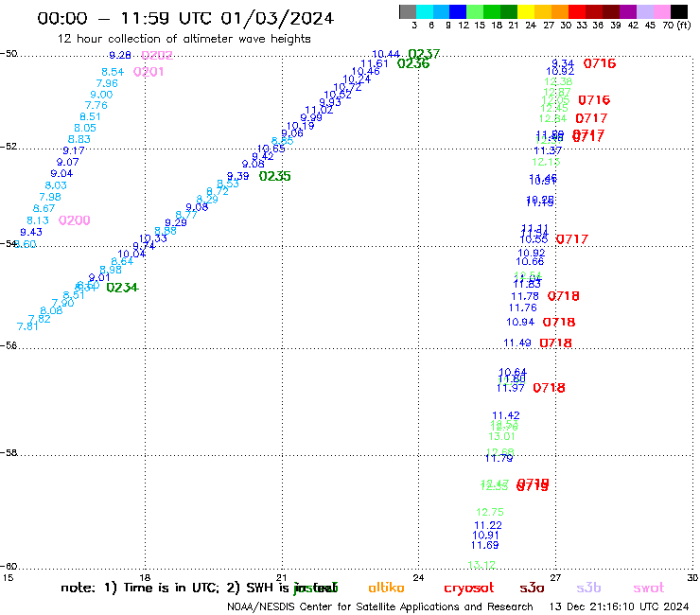Click the timestamp '13 Dec 21:16:10 UTC 2024'
700x615 pixels.
click(619, 607)
